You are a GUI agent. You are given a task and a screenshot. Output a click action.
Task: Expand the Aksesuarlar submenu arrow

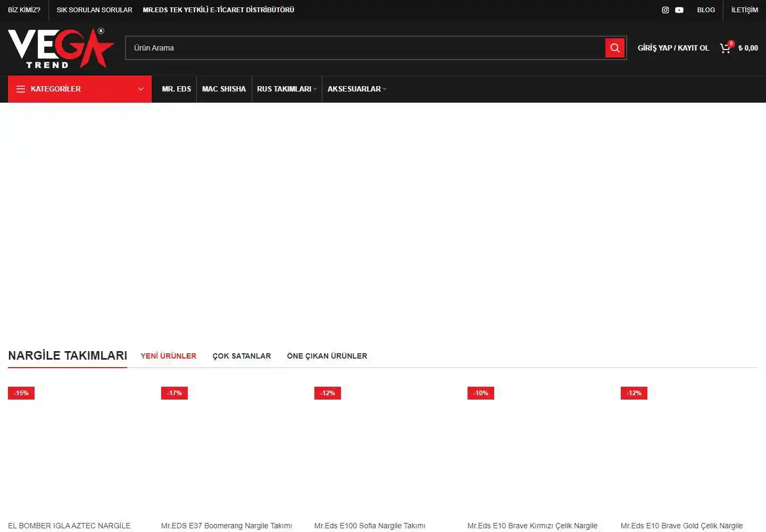tap(385, 89)
